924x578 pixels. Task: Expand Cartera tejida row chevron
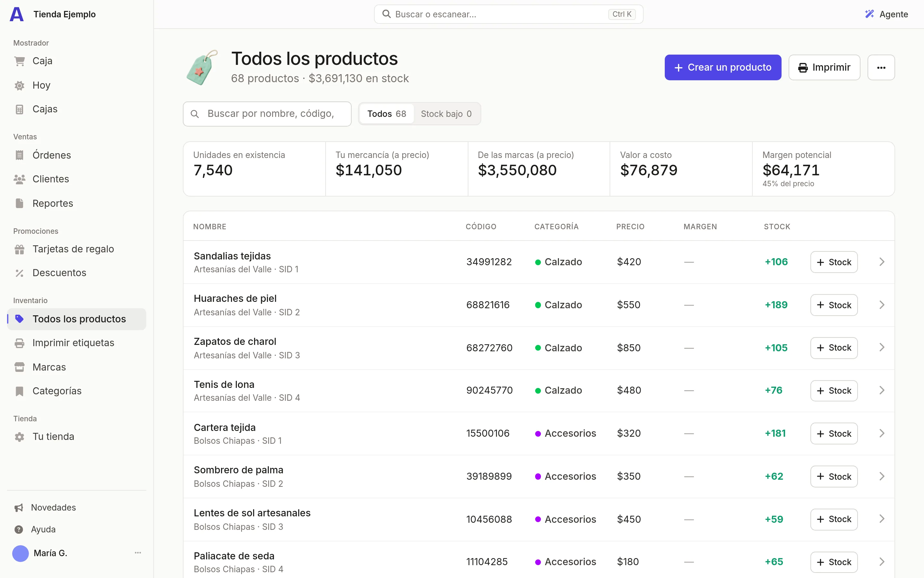click(882, 433)
